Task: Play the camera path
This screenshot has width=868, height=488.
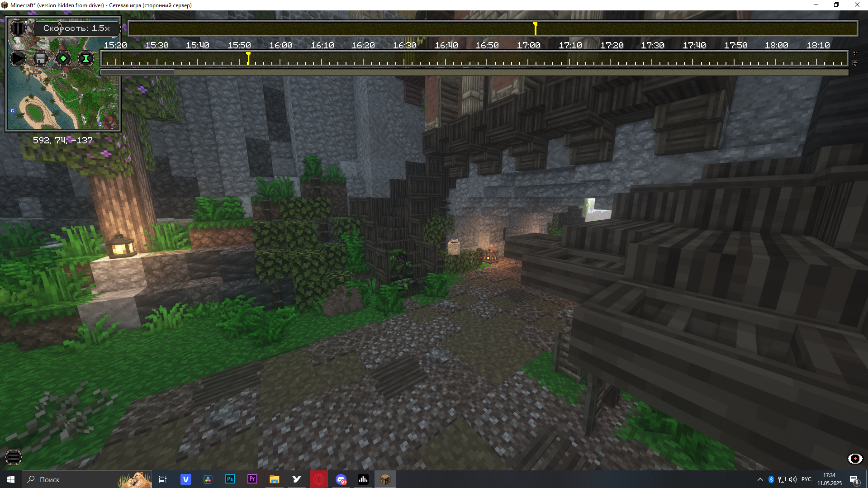Action: tap(18, 58)
